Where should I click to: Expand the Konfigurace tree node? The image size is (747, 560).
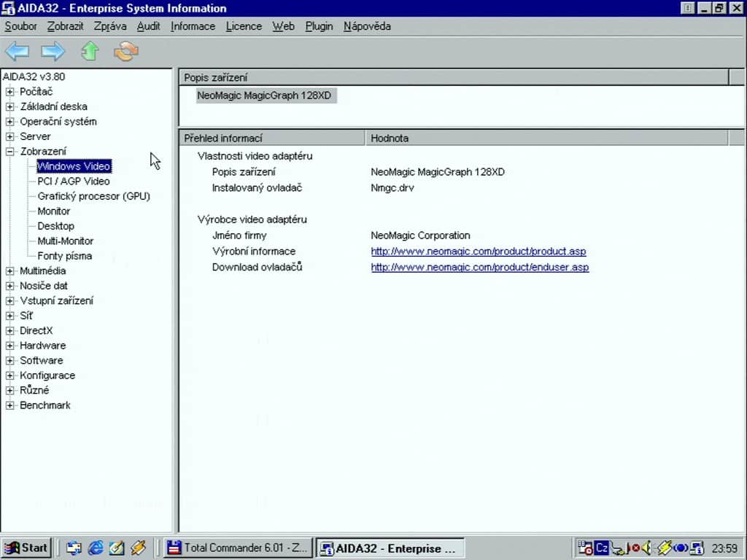click(x=9, y=376)
